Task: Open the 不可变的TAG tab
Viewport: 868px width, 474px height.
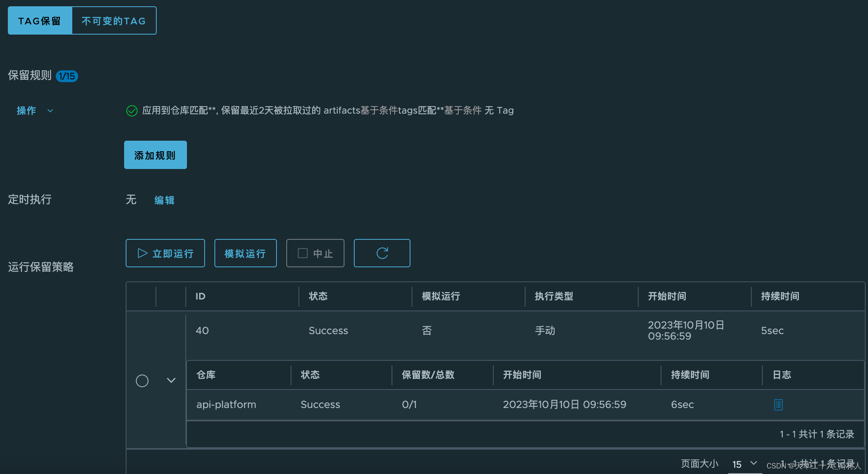Action: tap(114, 20)
